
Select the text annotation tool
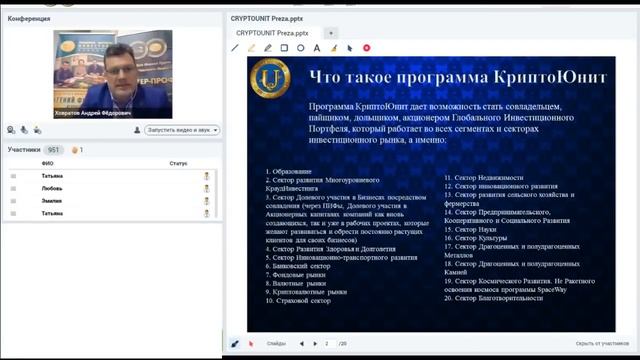[x=317, y=48]
